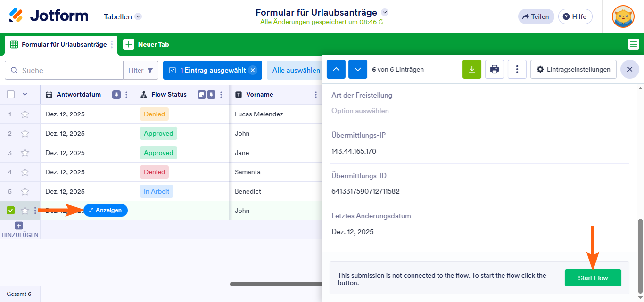The image size is (644, 302).
Task: Open the download options for this entry
Action: tap(471, 69)
